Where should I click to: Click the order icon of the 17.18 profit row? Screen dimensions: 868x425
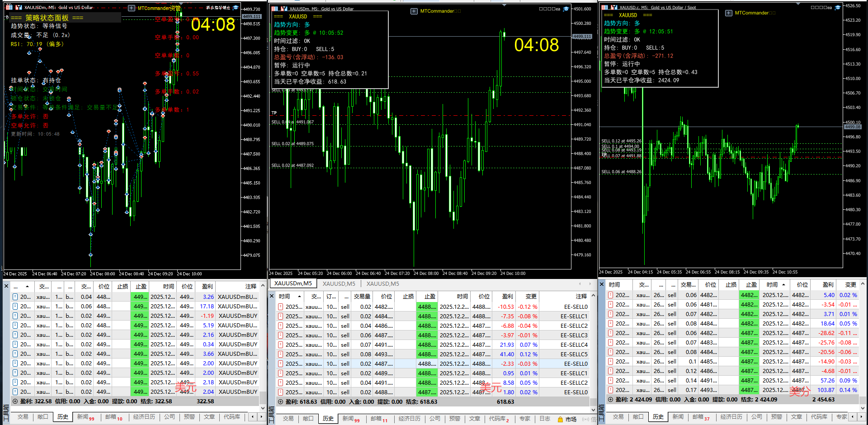tap(15, 306)
